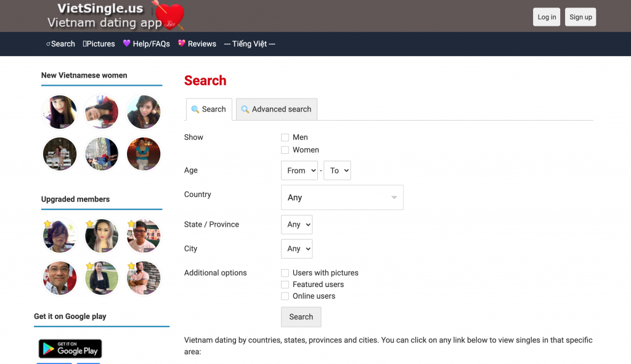Switch to Advanced search tab
Screen dimensions: 631x364
click(x=277, y=110)
